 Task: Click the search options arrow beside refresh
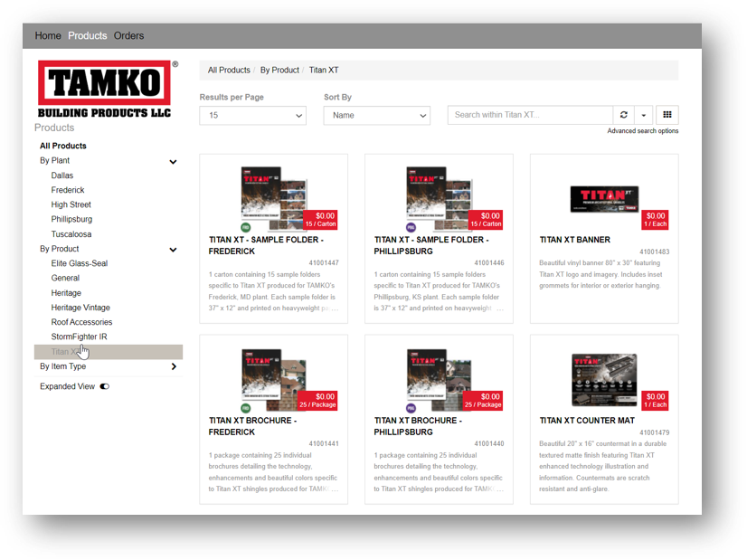(x=643, y=115)
